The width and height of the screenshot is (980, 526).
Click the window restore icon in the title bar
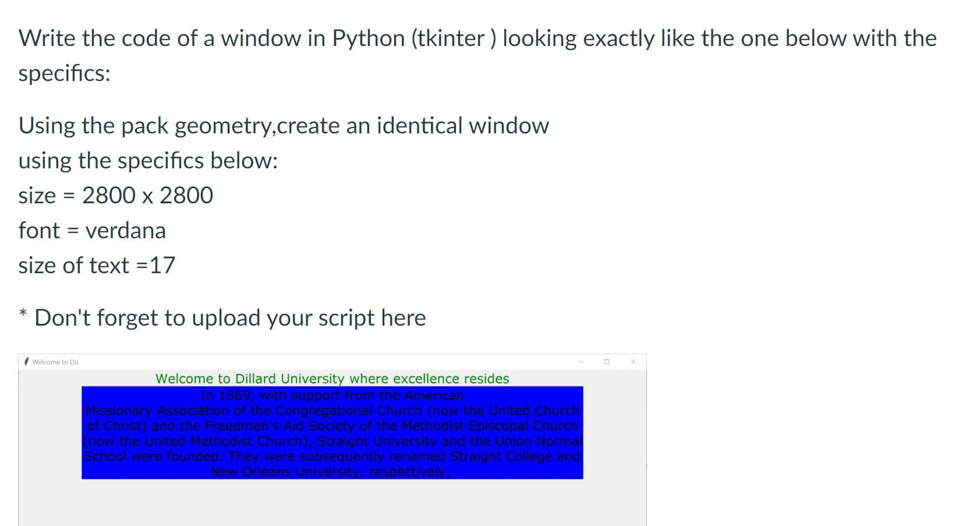[x=607, y=361]
